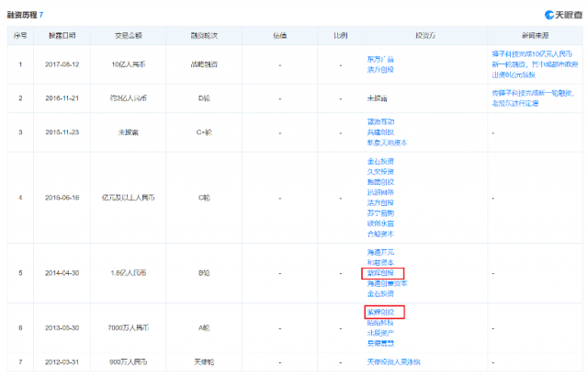Open the 和君资本 investor link
The height and width of the screenshot is (378, 588).
coord(380,263)
